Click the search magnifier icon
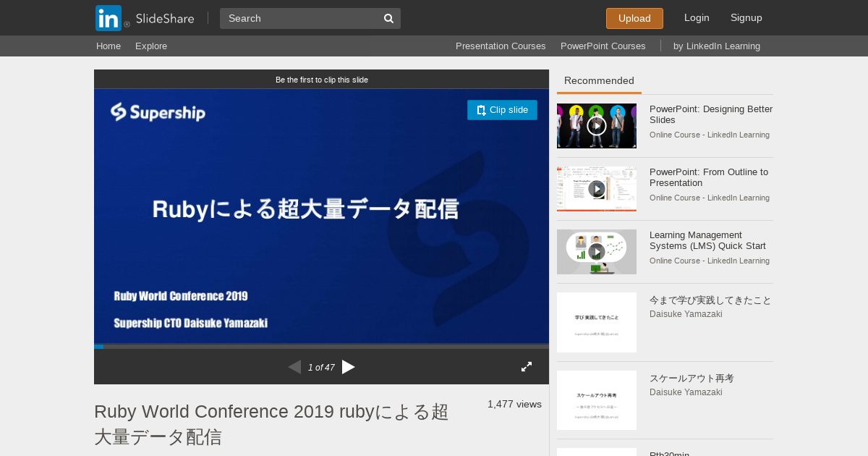 [388, 18]
